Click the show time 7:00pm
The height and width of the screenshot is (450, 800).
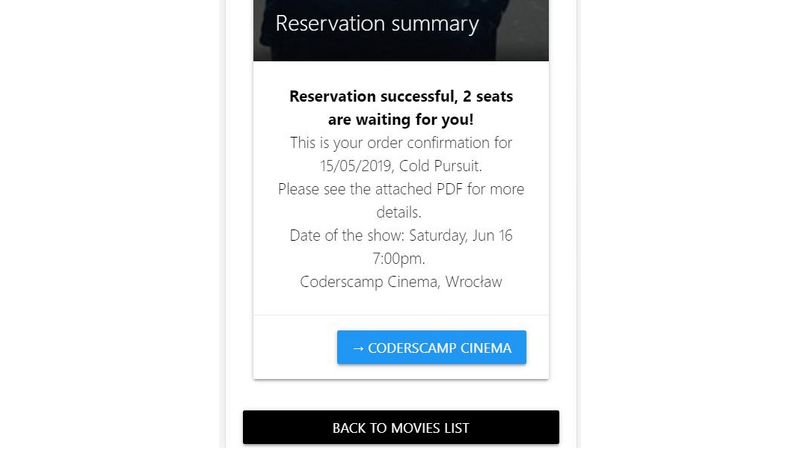click(x=398, y=259)
